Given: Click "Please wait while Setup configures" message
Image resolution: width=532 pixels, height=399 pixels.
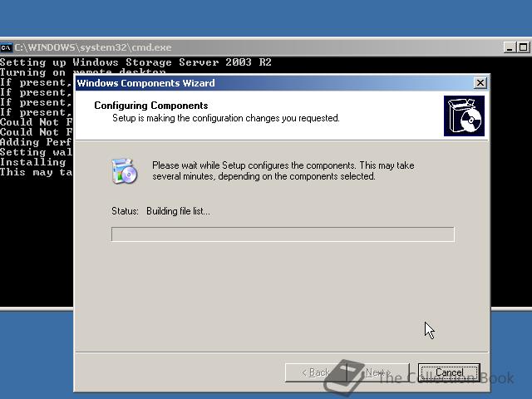Looking at the screenshot, I should click(x=283, y=170).
